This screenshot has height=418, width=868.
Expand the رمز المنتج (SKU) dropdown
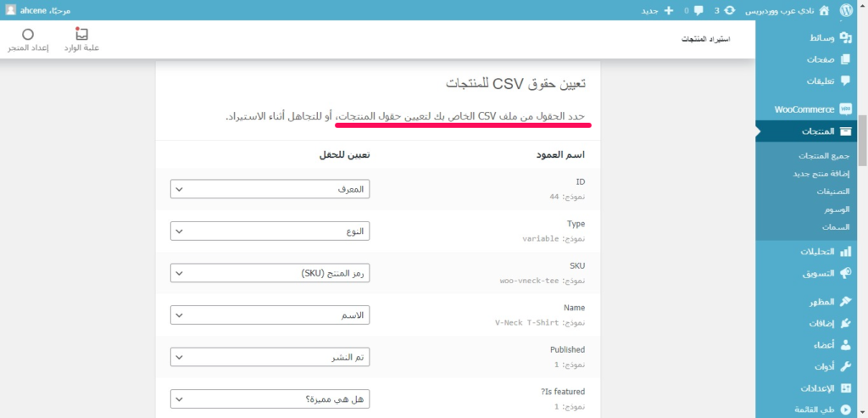(270, 273)
